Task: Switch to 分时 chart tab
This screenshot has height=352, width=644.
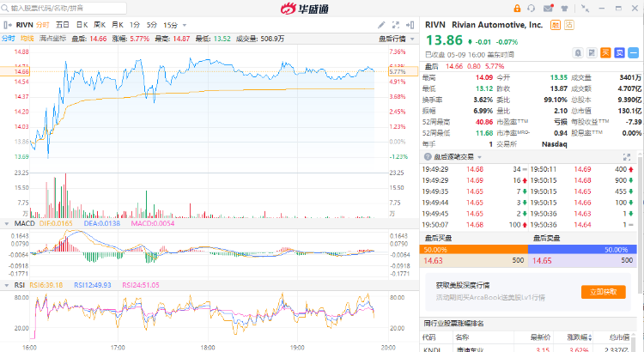Action: click(43, 25)
